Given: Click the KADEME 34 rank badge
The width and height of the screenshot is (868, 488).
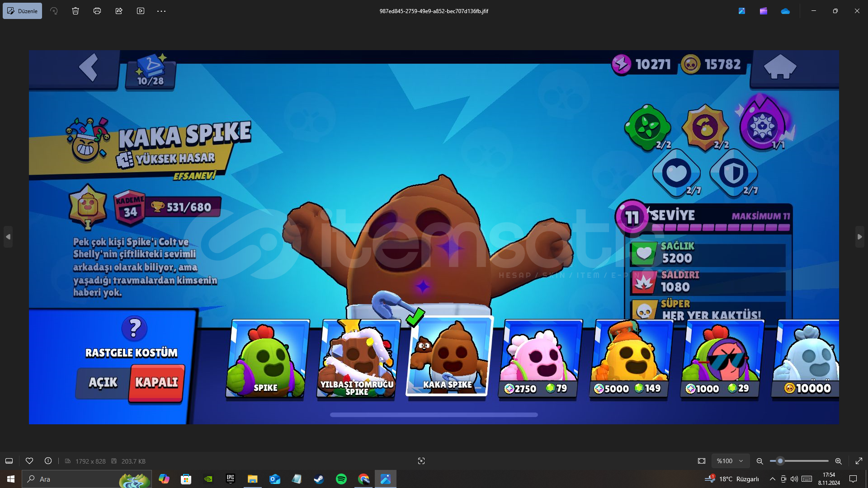Looking at the screenshot, I should pos(130,208).
